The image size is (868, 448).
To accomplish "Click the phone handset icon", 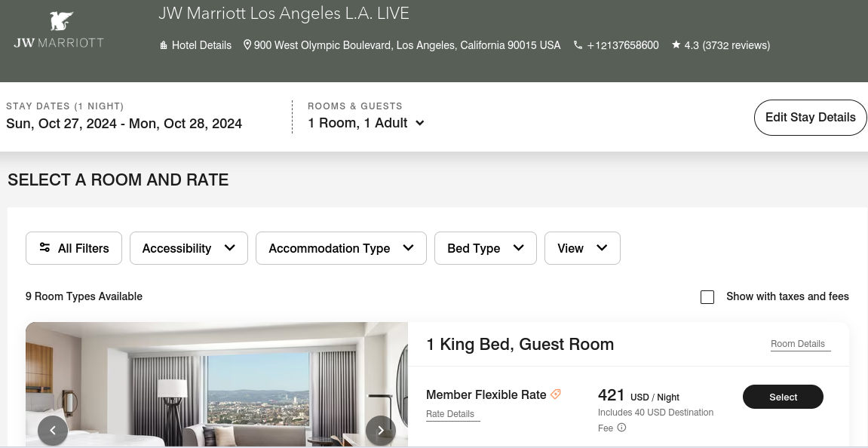I will [x=578, y=45].
